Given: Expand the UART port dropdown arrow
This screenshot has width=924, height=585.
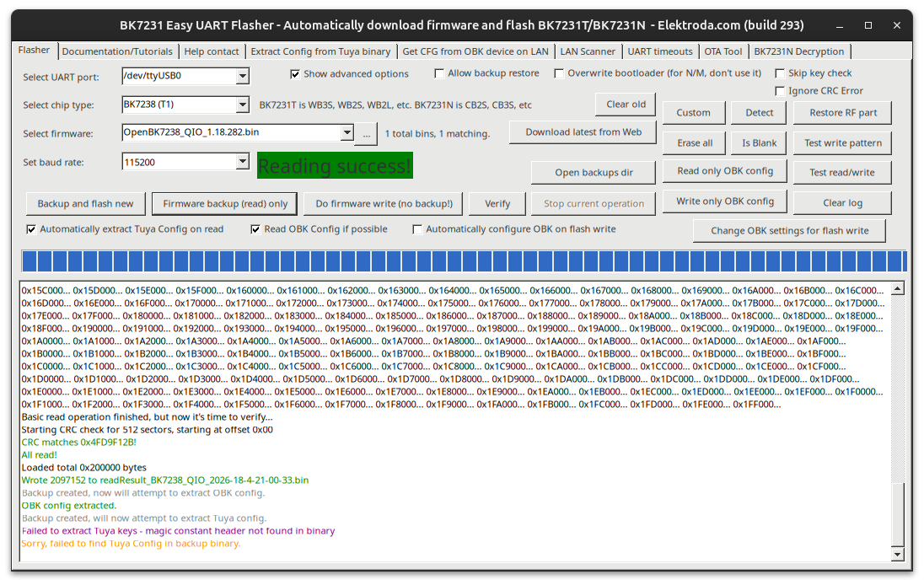Looking at the screenshot, I should [242, 76].
